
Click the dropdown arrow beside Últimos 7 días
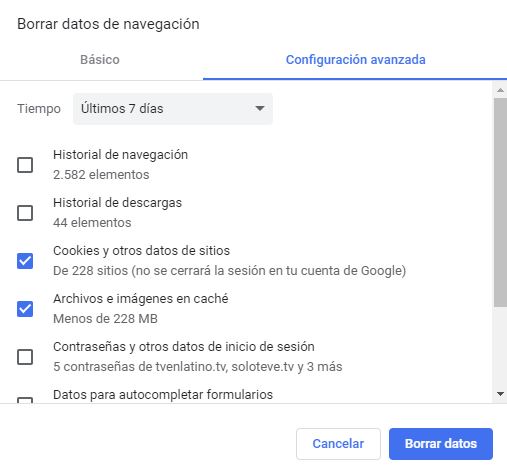[x=260, y=108]
